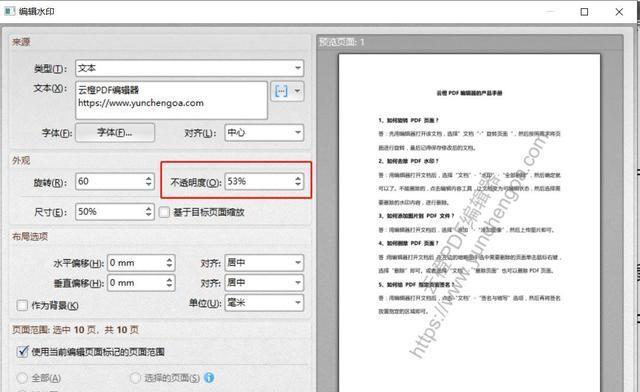
Task: Increase 不透明度 opacity with the up arrow
Action: [x=298, y=178]
